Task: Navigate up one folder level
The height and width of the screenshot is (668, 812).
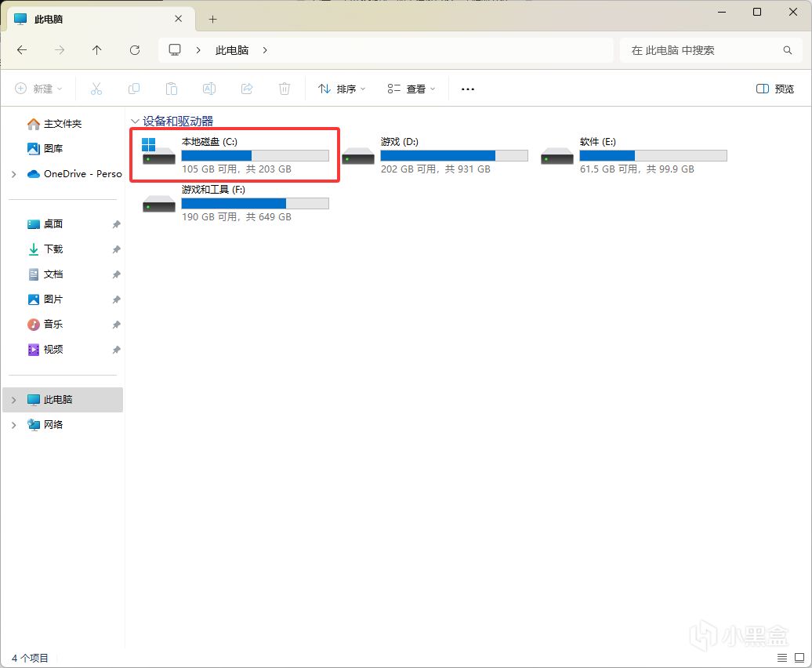Action: 97,50
